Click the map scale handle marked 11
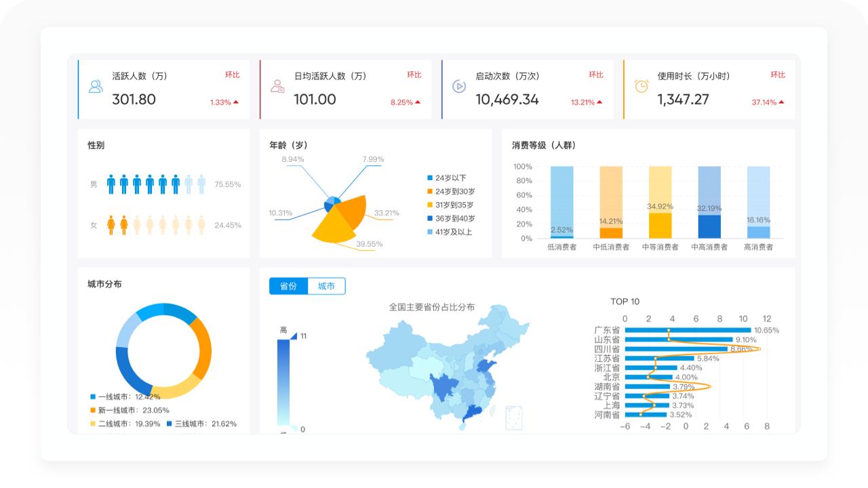868x488 pixels. [294, 336]
